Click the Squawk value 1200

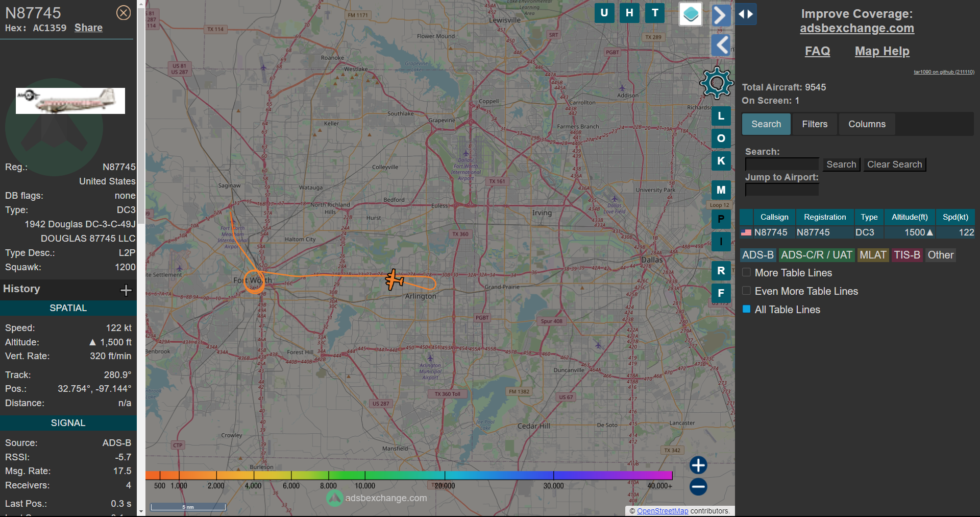(125, 267)
